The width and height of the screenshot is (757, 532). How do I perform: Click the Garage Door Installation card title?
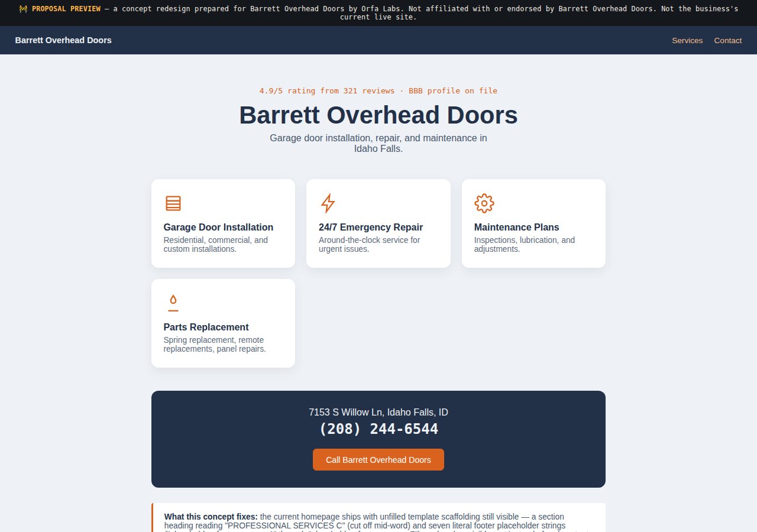coord(218,227)
